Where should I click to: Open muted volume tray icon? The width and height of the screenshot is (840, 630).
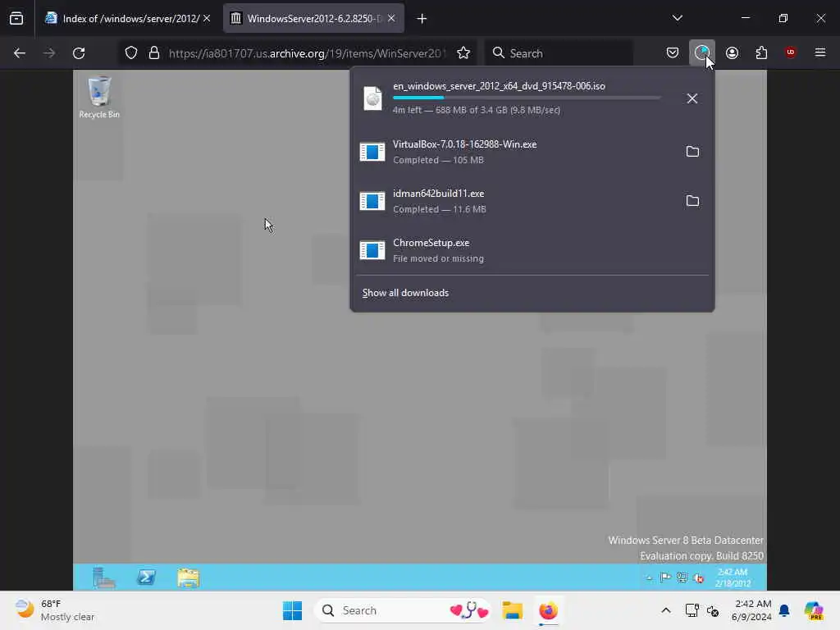coord(713,610)
